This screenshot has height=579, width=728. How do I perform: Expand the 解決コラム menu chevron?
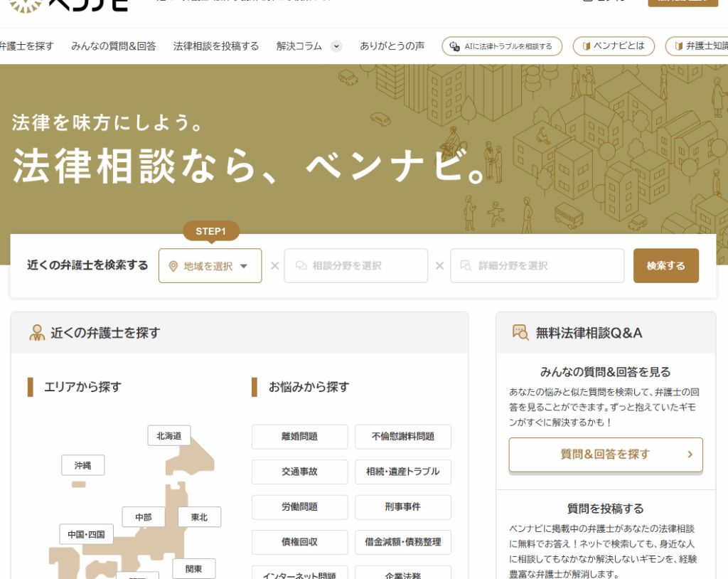[x=336, y=46]
